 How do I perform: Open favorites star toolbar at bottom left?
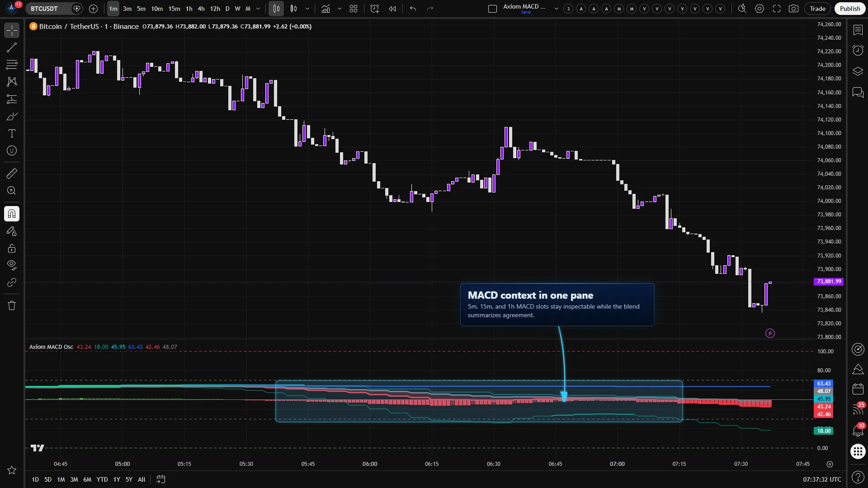click(x=12, y=470)
